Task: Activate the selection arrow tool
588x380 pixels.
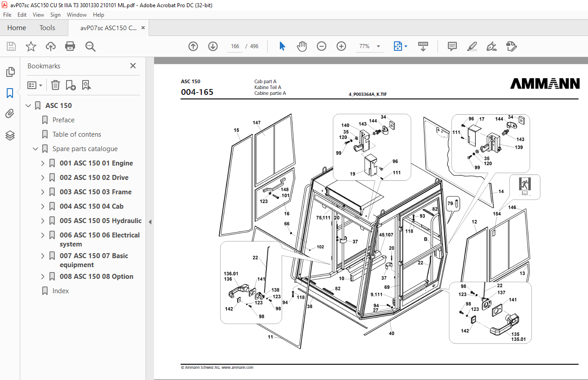Action: (x=282, y=46)
